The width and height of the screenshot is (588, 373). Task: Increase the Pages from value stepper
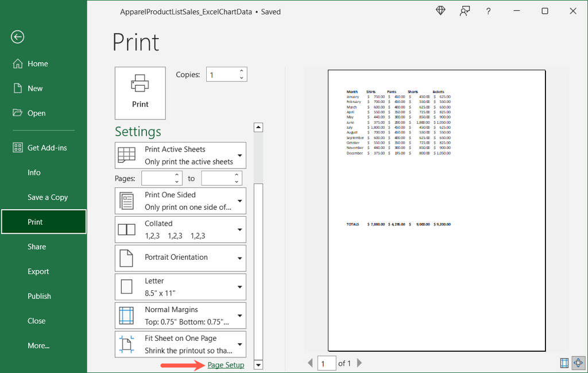177,175
